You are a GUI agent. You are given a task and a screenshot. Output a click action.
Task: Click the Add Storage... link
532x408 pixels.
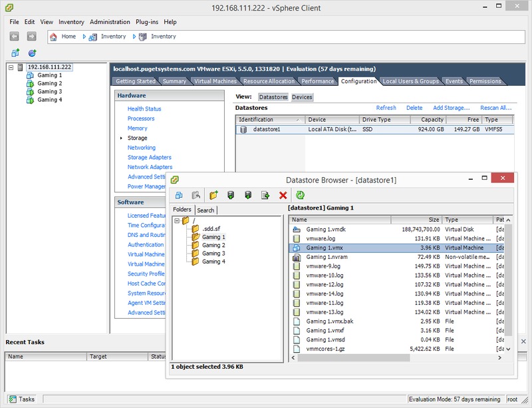(x=452, y=108)
